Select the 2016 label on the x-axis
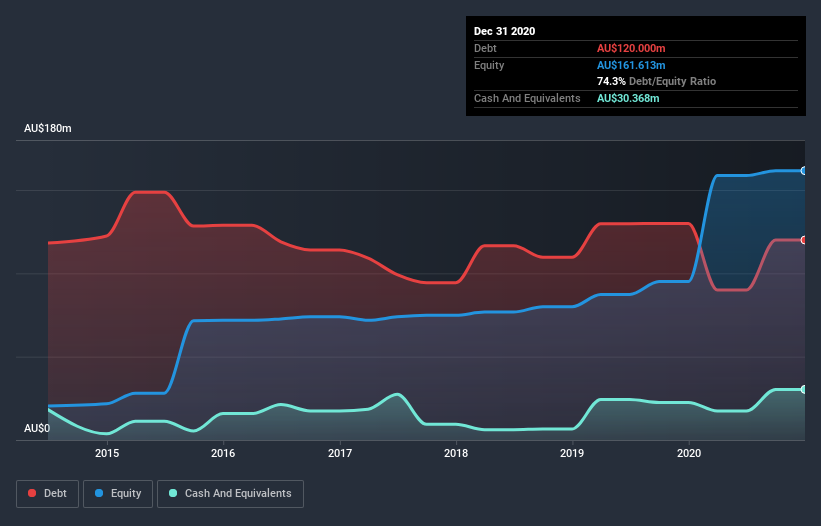Image resolution: width=821 pixels, height=526 pixels. tap(223, 453)
